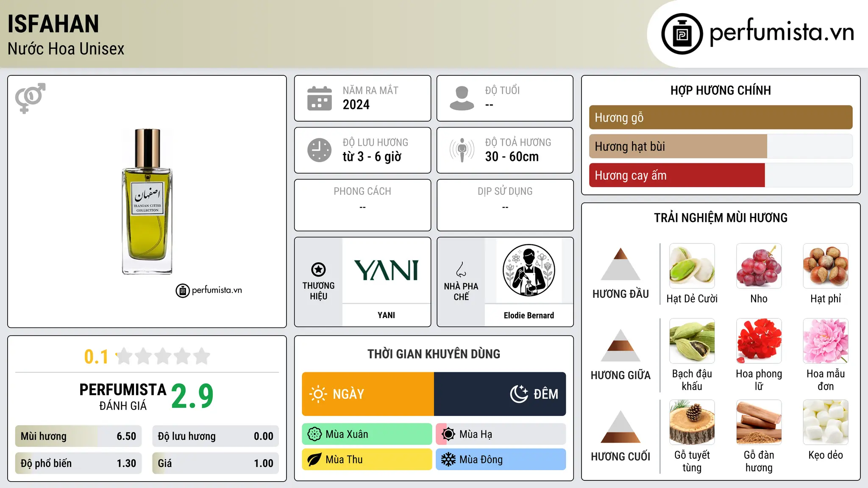The width and height of the screenshot is (868, 488).
Task: Click the nose perfumer icon
Action: tap(461, 269)
